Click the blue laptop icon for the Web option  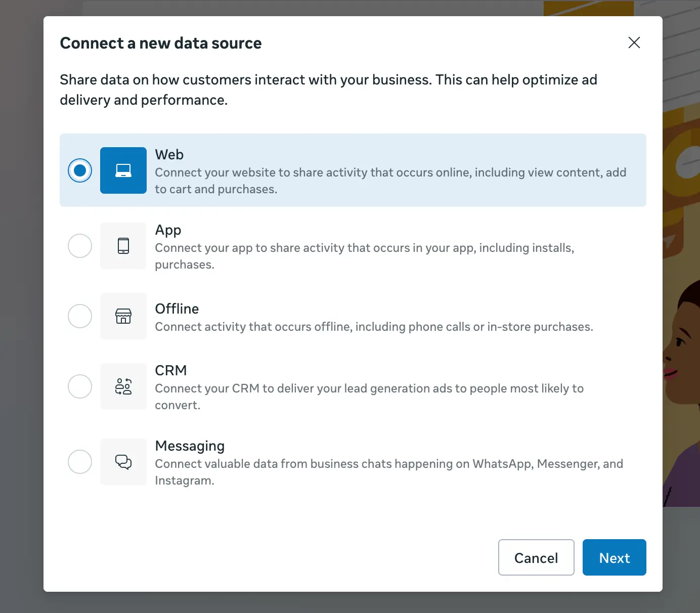(x=123, y=170)
